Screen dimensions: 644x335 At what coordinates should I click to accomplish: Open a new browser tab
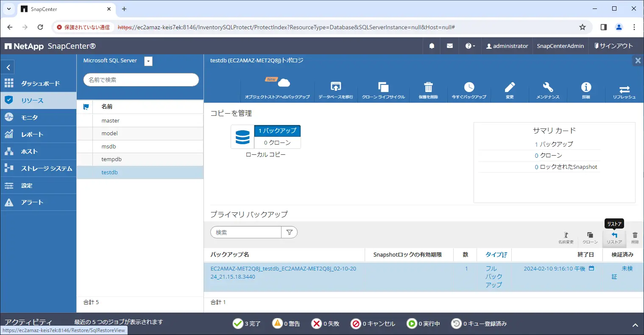click(124, 9)
